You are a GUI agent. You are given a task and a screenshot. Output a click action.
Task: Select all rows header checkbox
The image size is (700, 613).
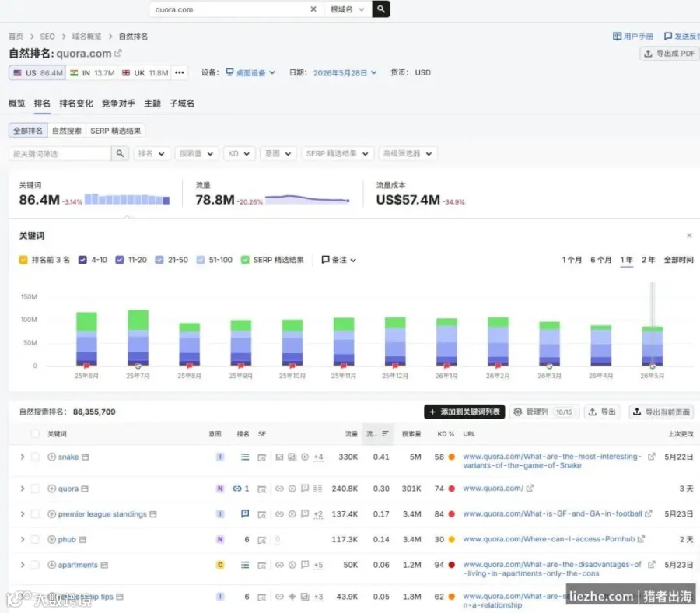tap(35, 433)
